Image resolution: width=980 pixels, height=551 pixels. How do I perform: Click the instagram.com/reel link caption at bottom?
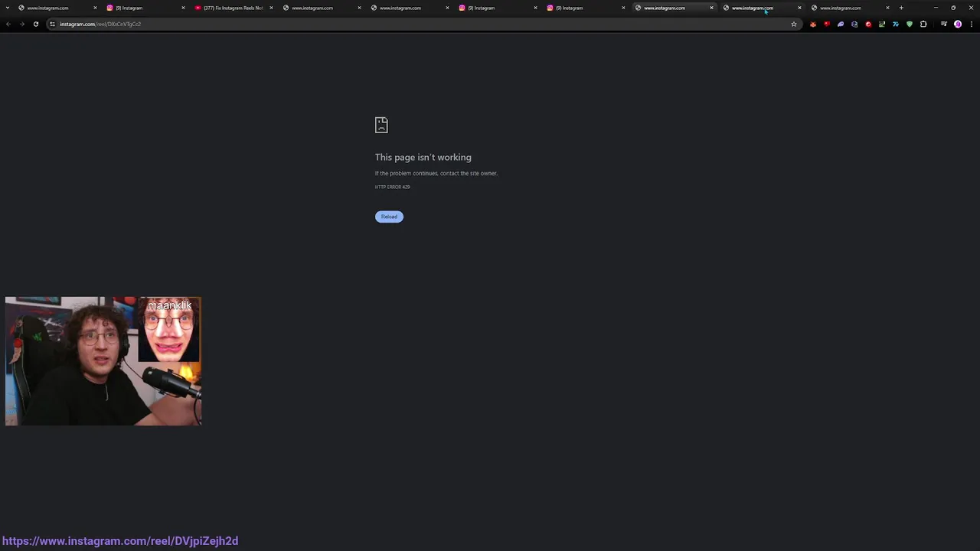pos(120,541)
